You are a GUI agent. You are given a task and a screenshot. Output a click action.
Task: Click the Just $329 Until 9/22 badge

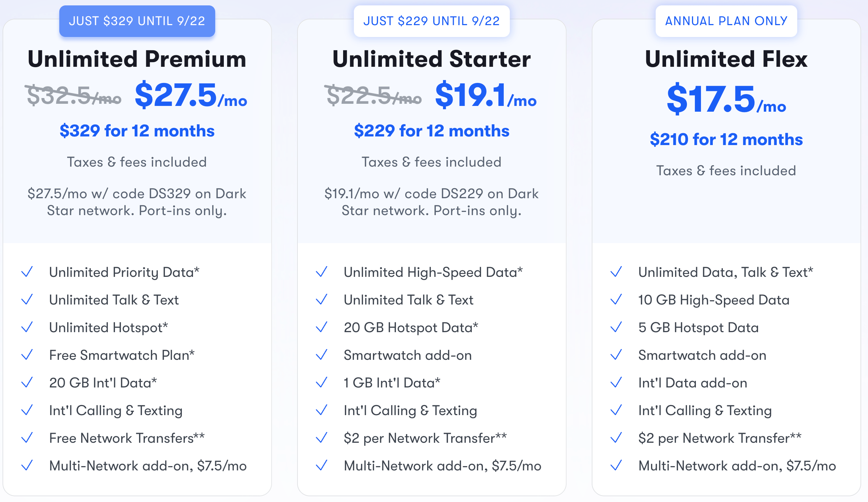[137, 21]
